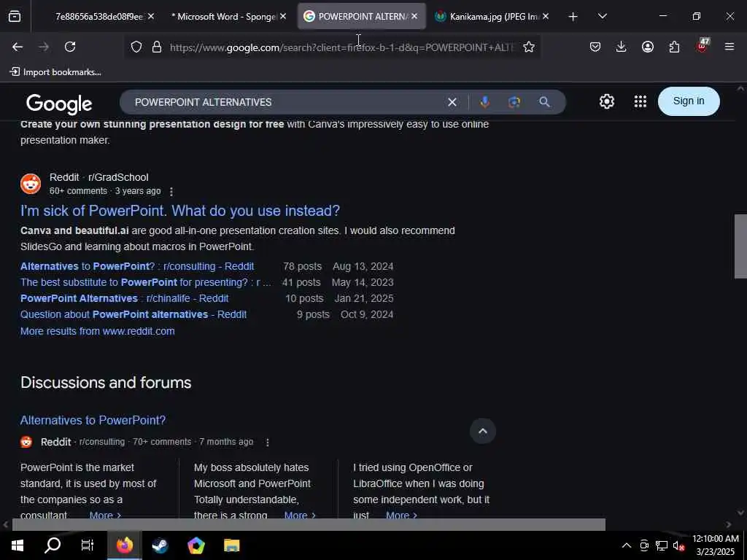The width and height of the screenshot is (747, 560).
Task: Open Google quick settings gear
Action: tap(606, 101)
